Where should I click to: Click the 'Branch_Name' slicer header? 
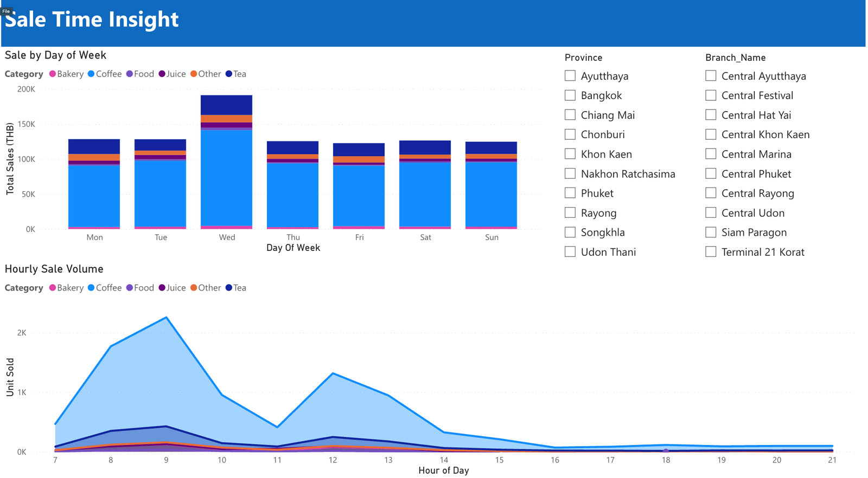coord(735,57)
